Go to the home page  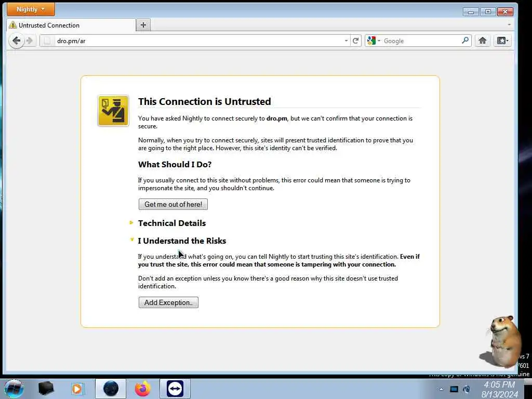coord(482,41)
